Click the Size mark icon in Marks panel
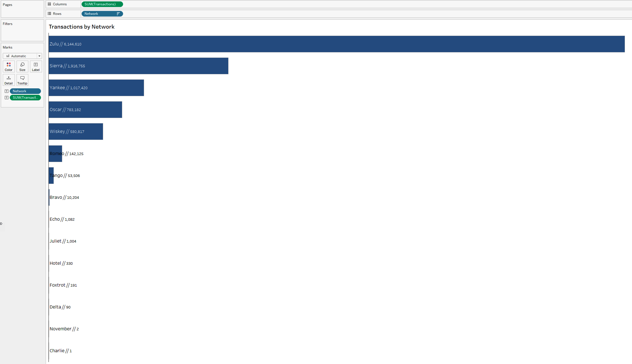The width and height of the screenshot is (632, 364). pos(22,66)
